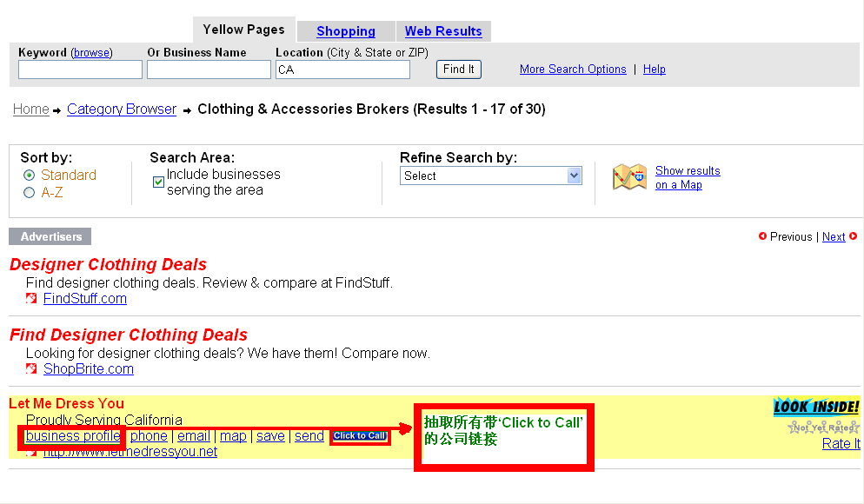Uncheck Include businesses serving the area

click(158, 182)
